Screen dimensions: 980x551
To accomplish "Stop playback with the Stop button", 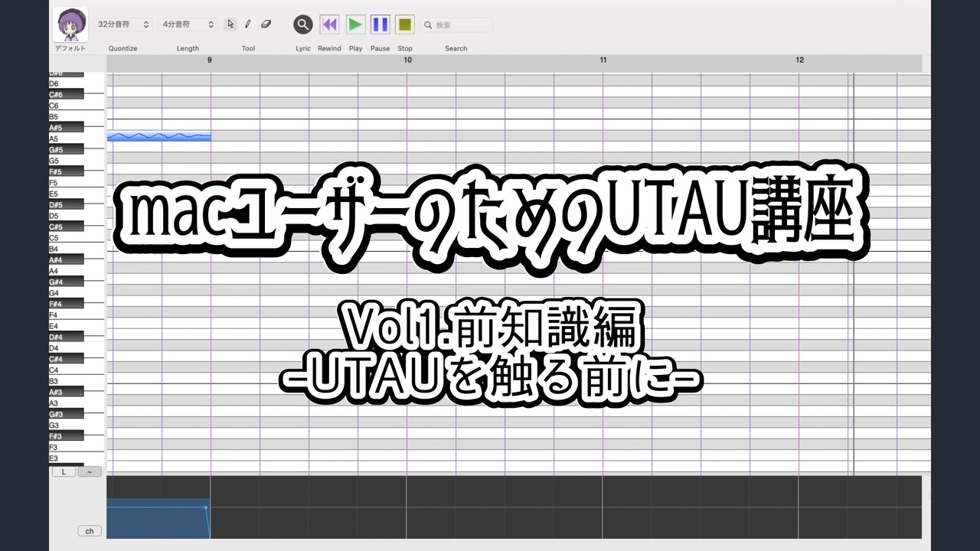I will coord(405,24).
